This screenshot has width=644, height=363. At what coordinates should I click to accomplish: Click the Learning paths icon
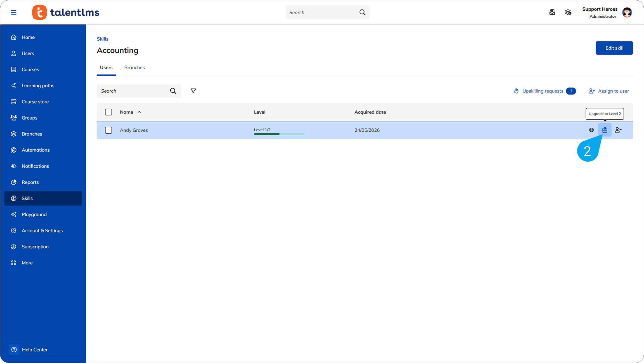[14, 85]
